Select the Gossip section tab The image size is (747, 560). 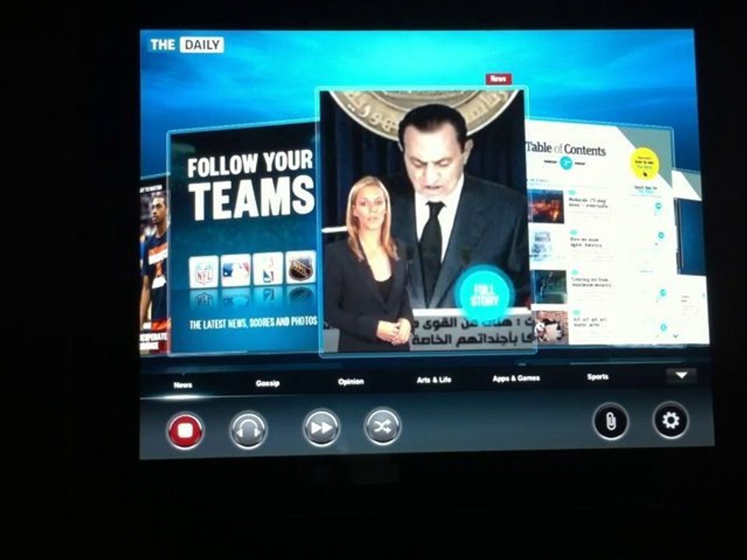tap(267, 383)
